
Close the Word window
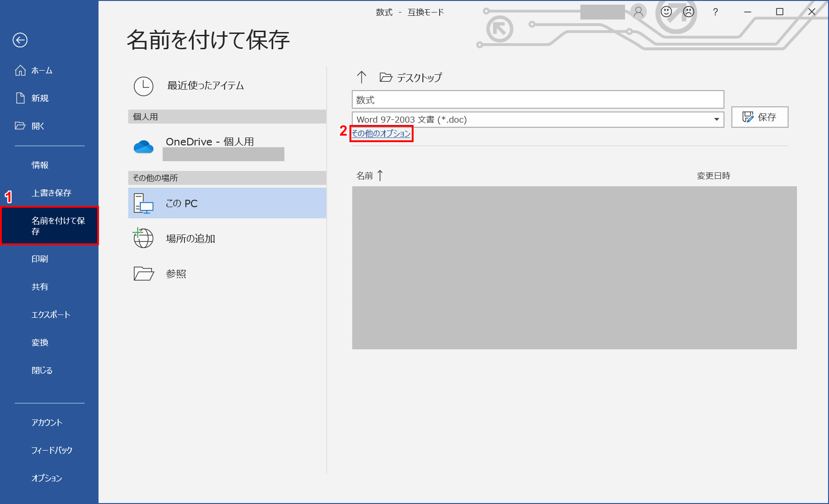pos(812,12)
